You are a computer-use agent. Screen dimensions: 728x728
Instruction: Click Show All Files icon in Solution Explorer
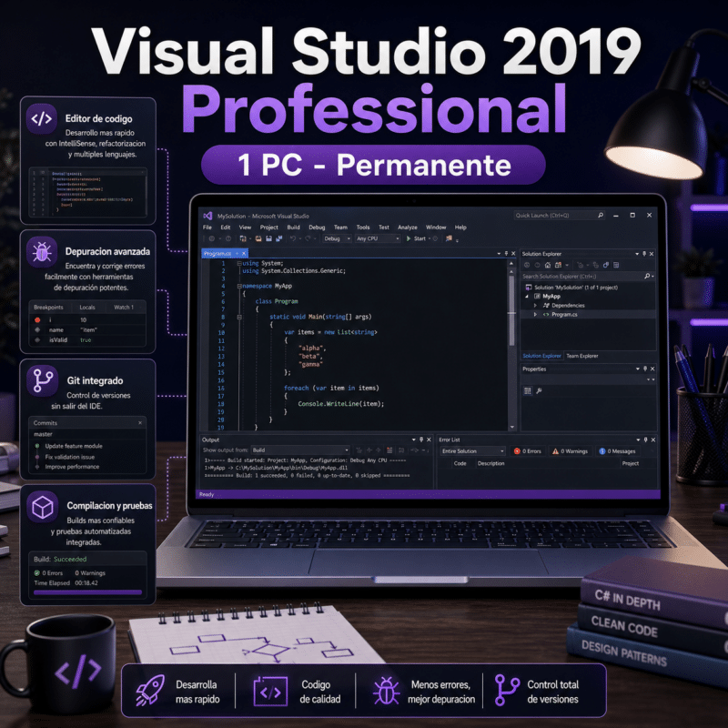pos(606,265)
